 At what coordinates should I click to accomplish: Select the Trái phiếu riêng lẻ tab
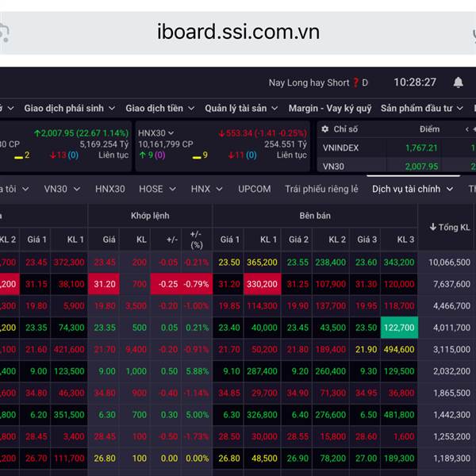click(321, 189)
